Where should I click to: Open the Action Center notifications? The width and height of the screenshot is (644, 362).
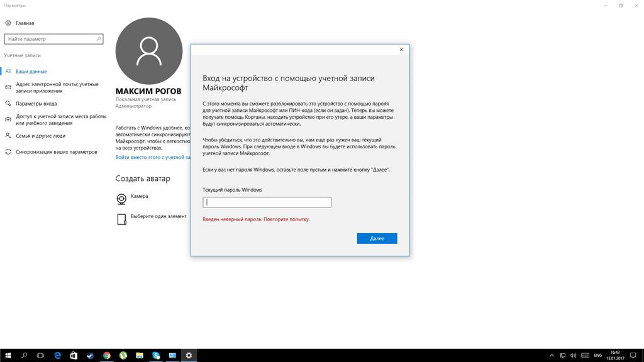coord(633,356)
